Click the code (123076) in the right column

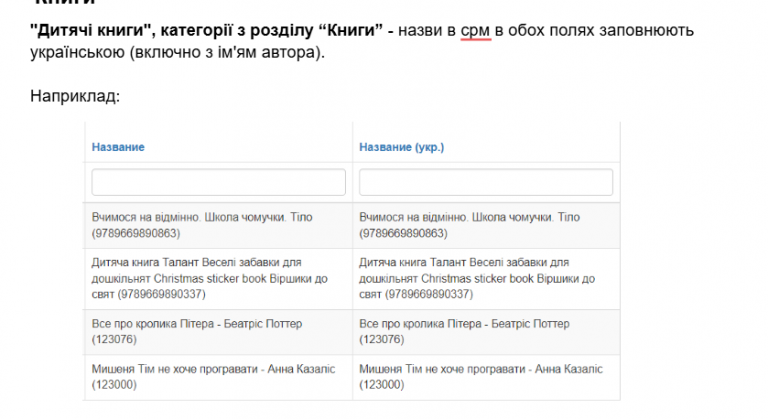pos(382,340)
